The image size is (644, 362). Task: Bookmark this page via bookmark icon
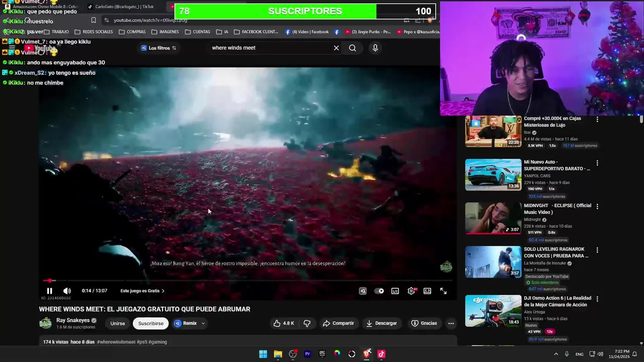94,20
